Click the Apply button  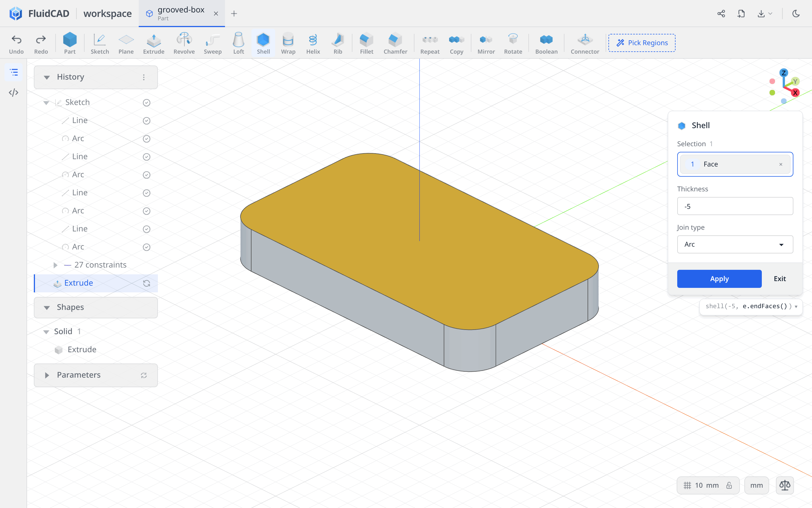pos(719,279)
